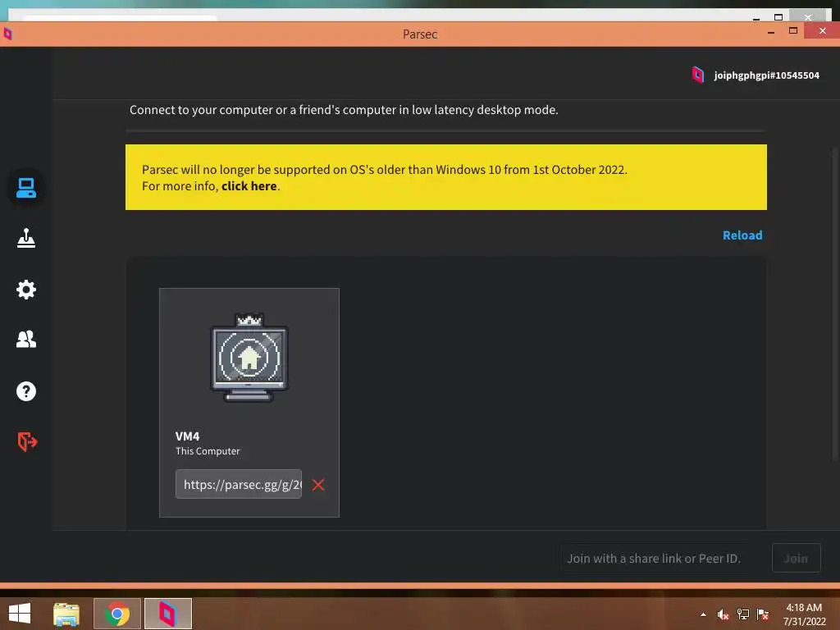Switch to Chrome in the taskbar
Image resolution: width=840 pixels, height=630 pixels.
(117, 614)
